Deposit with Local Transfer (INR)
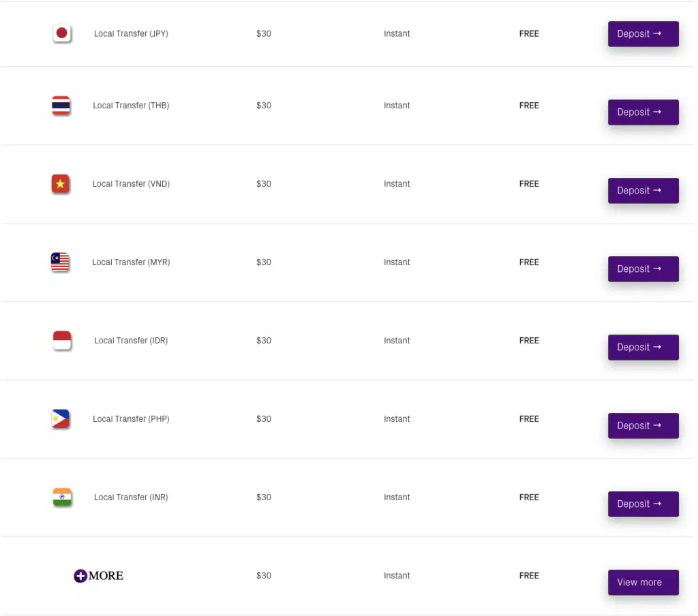 point(643,504)
